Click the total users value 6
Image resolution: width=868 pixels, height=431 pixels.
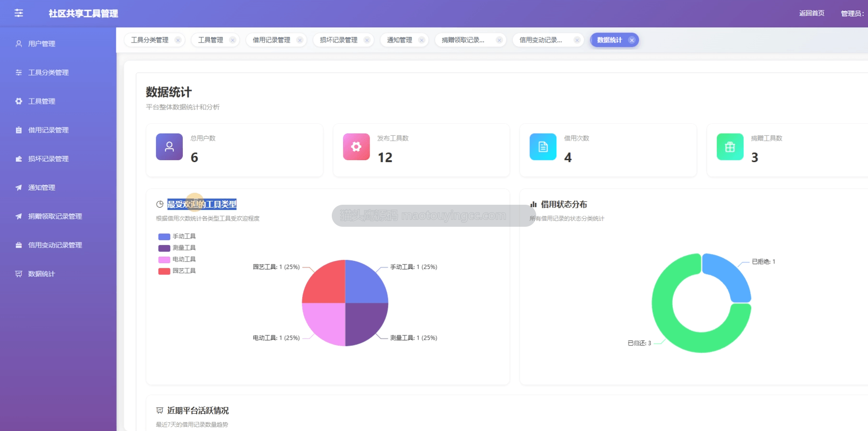click(x=194, y=157)
